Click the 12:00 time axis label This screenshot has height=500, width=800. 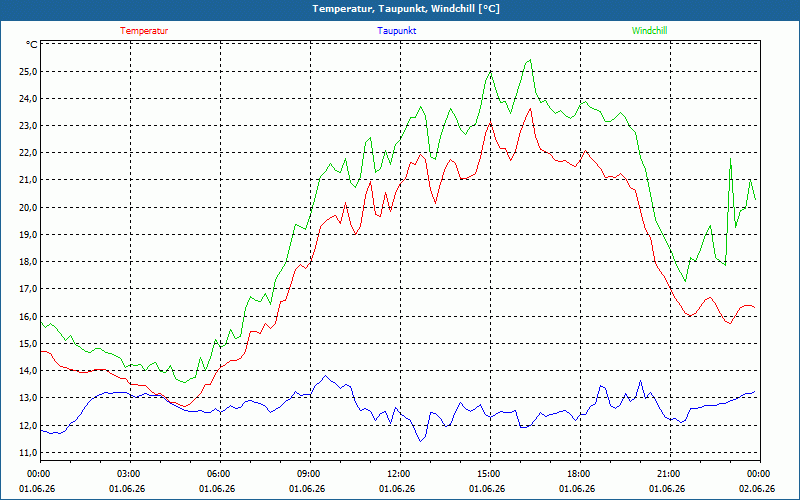click(x=400, y=473)
